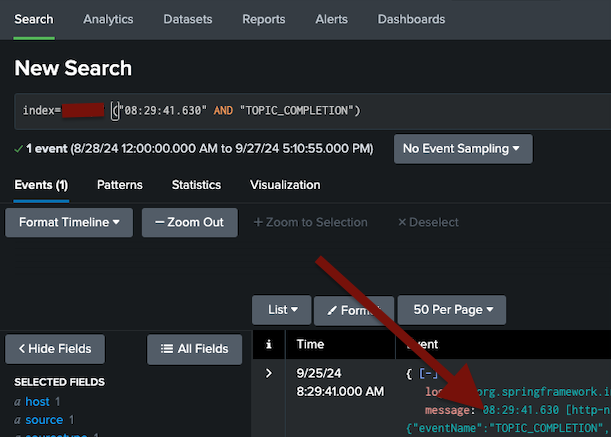Open the Reports section
611x437 pixels.
coord(263,19)
